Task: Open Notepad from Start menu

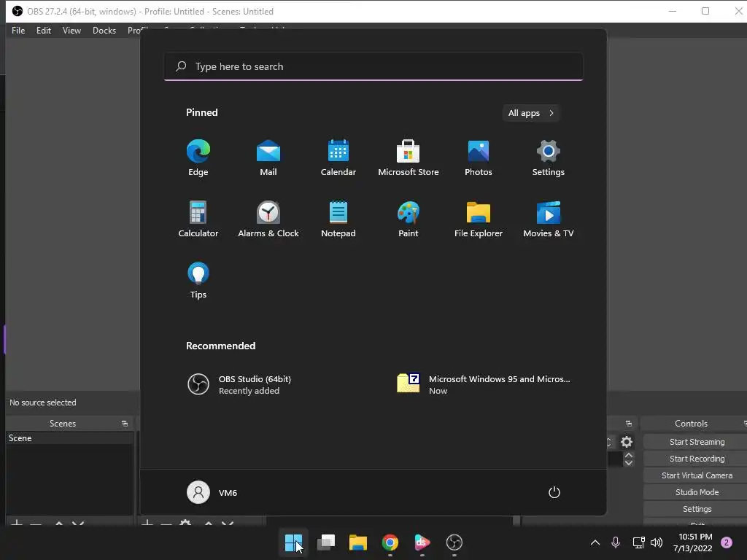Action: (x=338, y=219)
